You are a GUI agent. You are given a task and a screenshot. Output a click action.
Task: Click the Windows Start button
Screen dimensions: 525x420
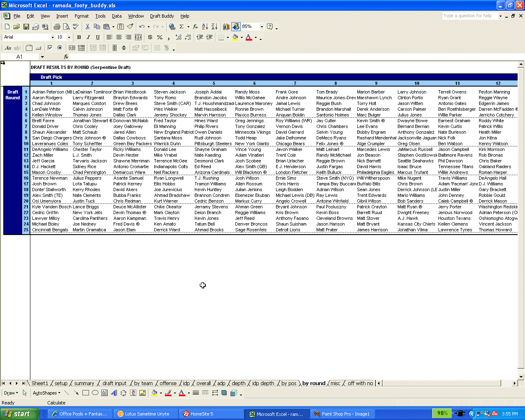20,414
